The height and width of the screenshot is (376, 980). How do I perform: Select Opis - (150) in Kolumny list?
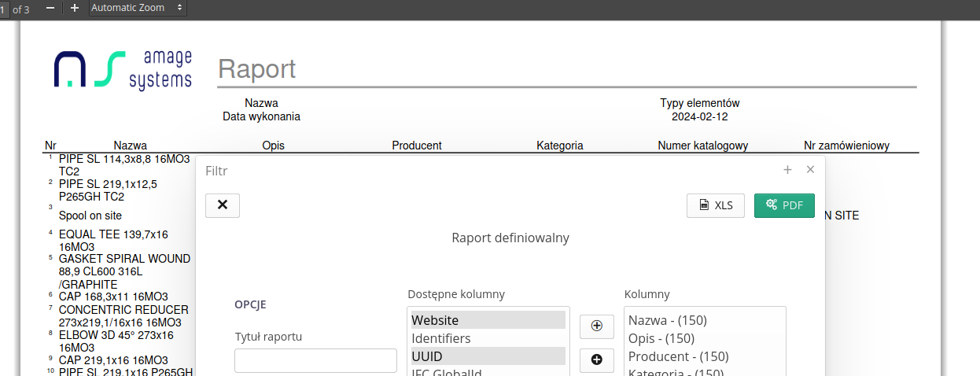pyautogui.click(x=661, y=338)
